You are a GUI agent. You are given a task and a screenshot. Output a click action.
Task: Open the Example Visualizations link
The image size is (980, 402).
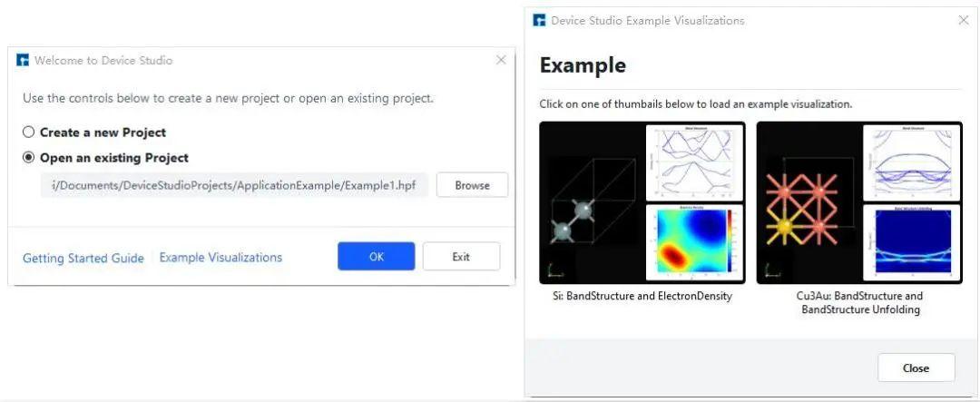(220, 258)
